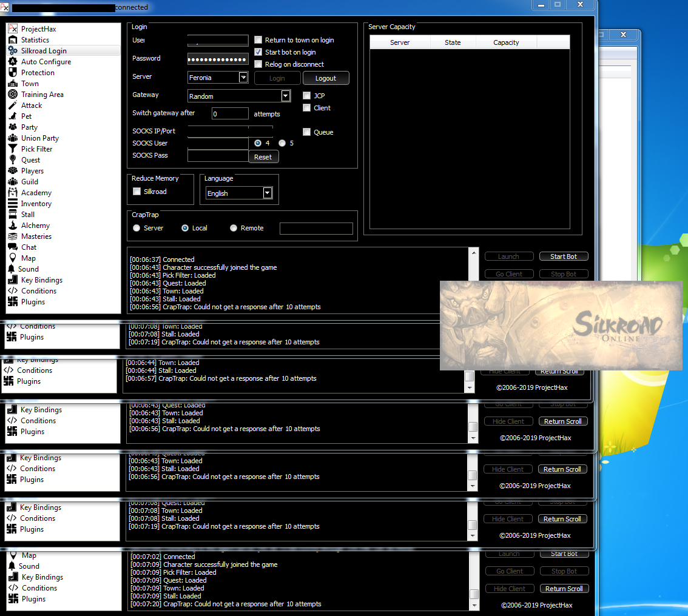Select the Remote CrapTrap radio option
The width and height of the screenshot is (688, 616).
(x=234, y=228)
